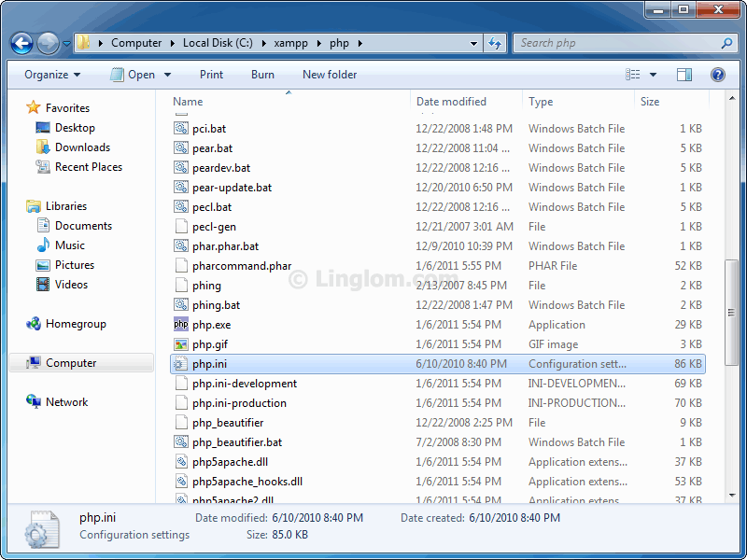Screen dimensions: 747x560
Task: Click the php.gif image icon
Action: (x=181, y=343)
